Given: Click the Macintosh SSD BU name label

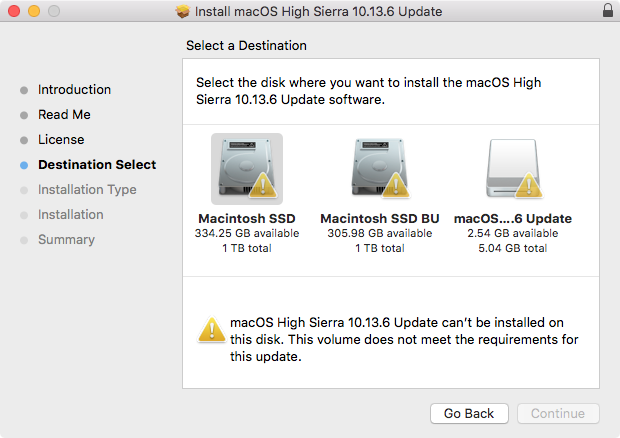Looking at the screenshot, I should 380,218.
